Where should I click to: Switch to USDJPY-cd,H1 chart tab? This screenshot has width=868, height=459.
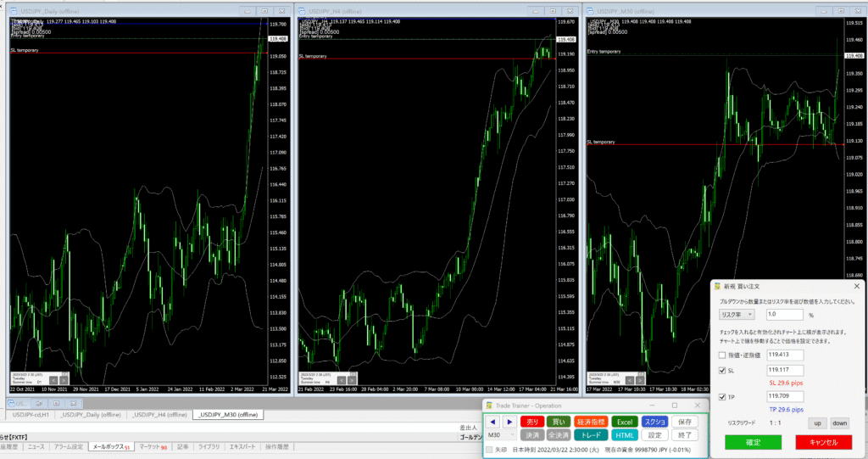(x=31, y=415)
